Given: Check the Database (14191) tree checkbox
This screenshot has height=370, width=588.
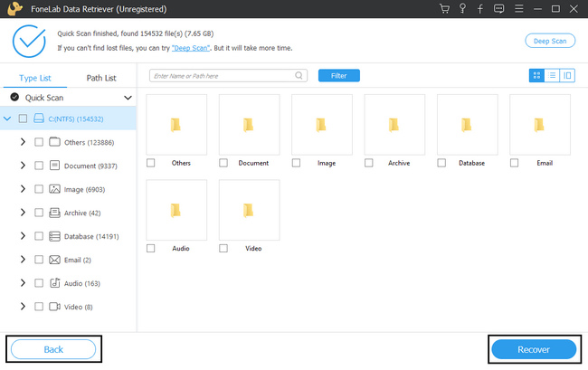Looking at the screenshot, I should (x=39, y=236).
